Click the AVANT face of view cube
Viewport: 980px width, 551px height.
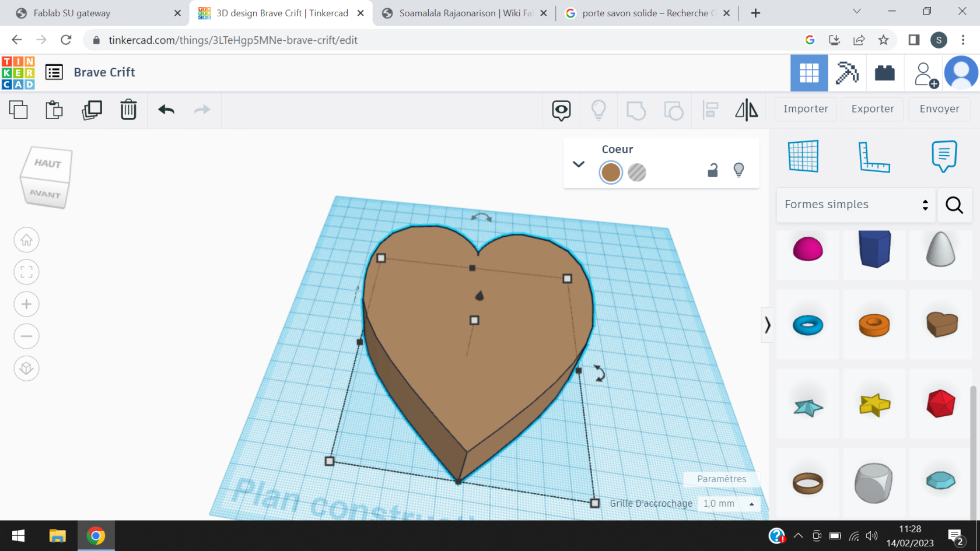point(45,194)
